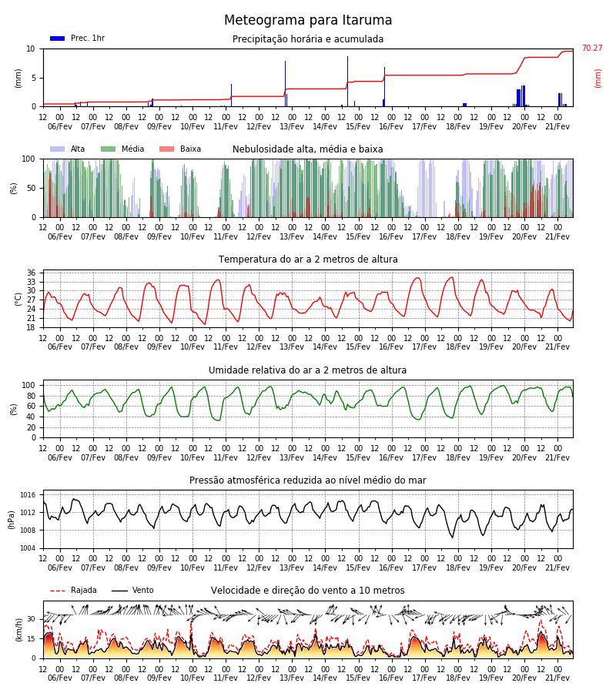The width and height of the screenshot is (616, 693).
Task: Click the Rajada dashed line legend marker
Action: (58, 591)
